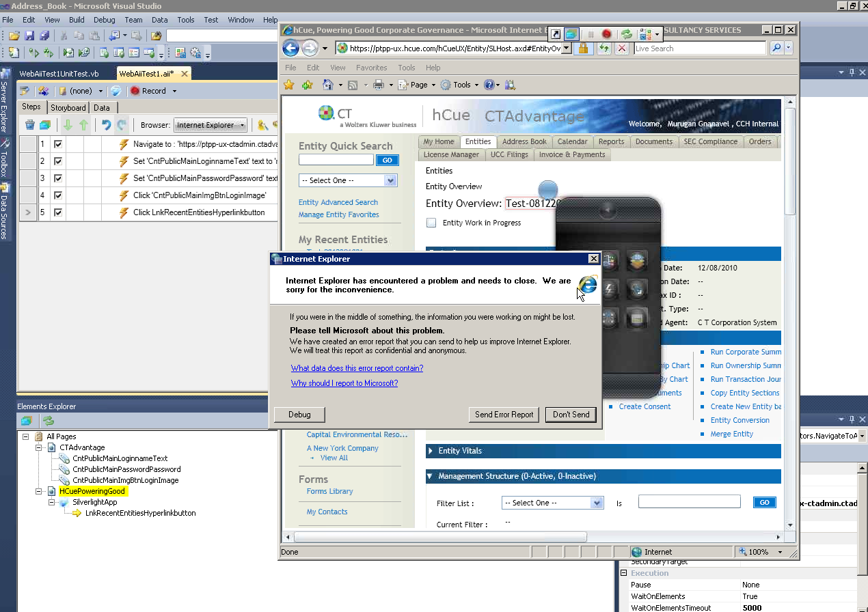The width and height of the screenshot is (868, 612).
Task: Open 'What data does this error report contain?' link
Action: (x=357, y=368)
